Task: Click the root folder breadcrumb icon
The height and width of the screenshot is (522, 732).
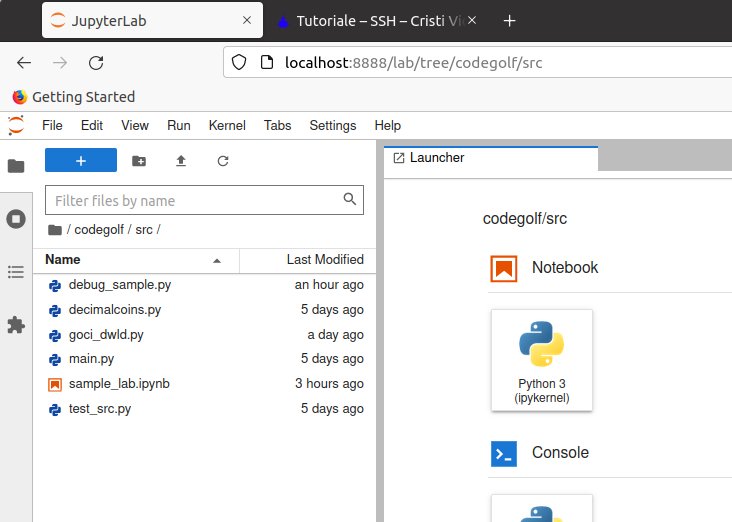Action: [x=55, y=230]
